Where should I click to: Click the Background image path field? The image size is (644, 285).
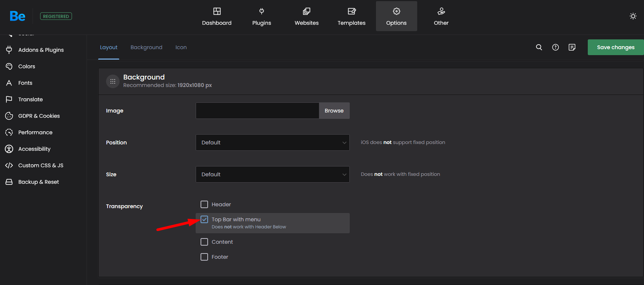(x=258, y=111)
